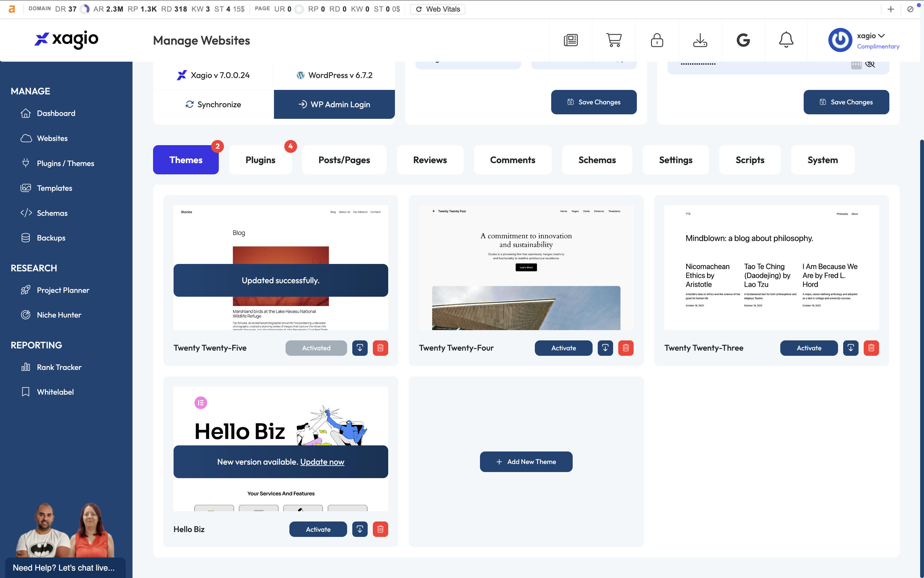Click the Synchronize button
This screenshot has height=578, width=924.
[213, 104]
